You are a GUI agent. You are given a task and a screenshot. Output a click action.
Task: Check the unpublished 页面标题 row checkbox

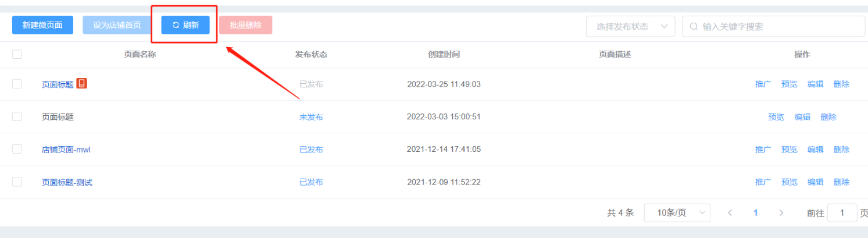17,116
